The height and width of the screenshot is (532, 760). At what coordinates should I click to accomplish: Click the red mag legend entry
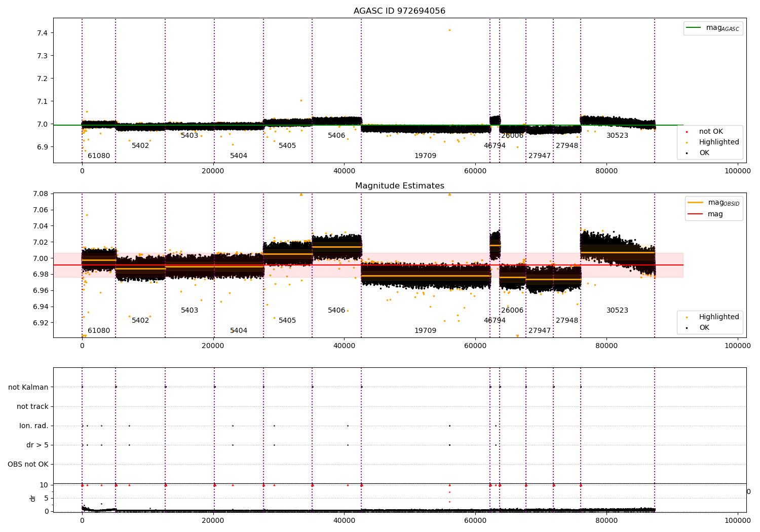705,214
